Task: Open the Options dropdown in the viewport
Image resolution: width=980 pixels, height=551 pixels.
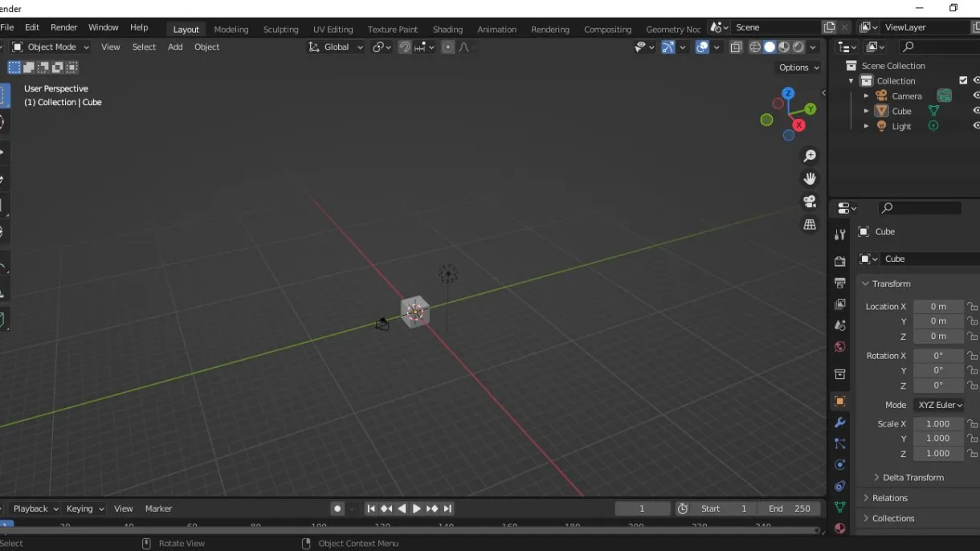Action: coord(799,67)
